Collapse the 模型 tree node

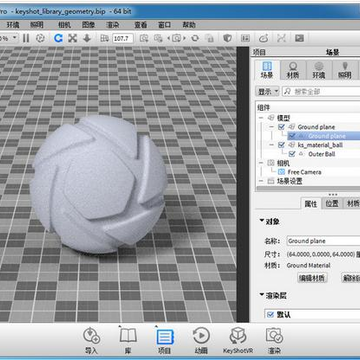261,118
